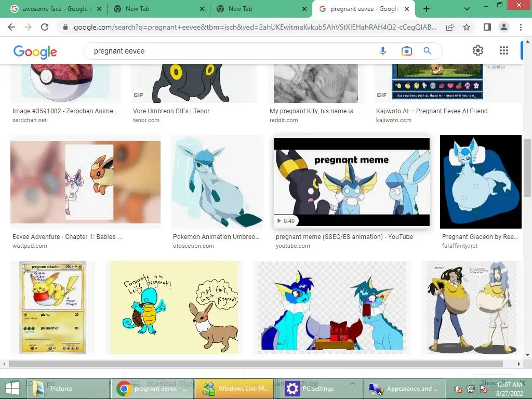The image size is (532, 399).
Task: Open Google quick settings gear
Action: (x=478, y=50)
